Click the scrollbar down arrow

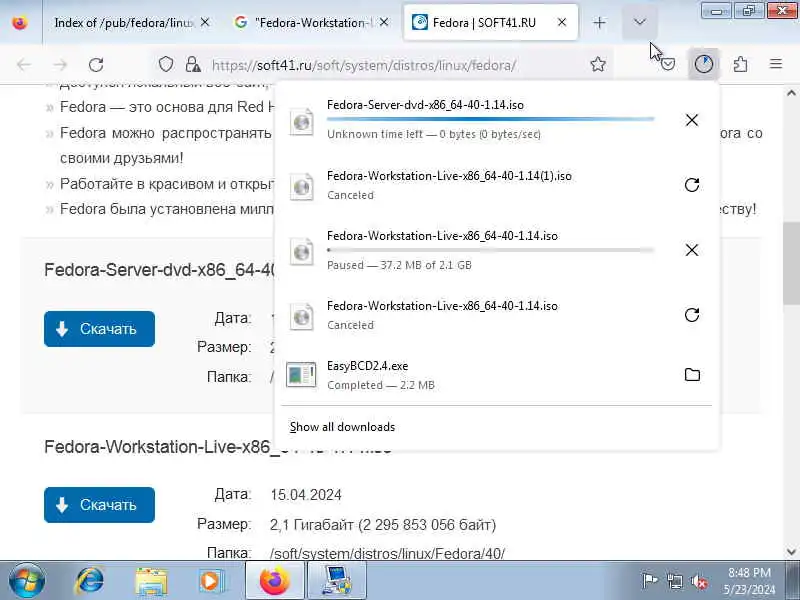pyautogui.click(x=791, y=552)
